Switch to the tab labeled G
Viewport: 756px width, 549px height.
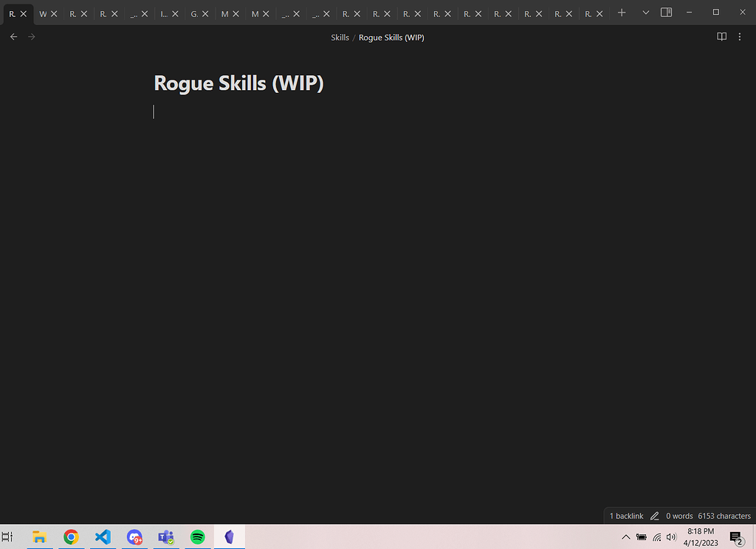(x=193, y=14)
